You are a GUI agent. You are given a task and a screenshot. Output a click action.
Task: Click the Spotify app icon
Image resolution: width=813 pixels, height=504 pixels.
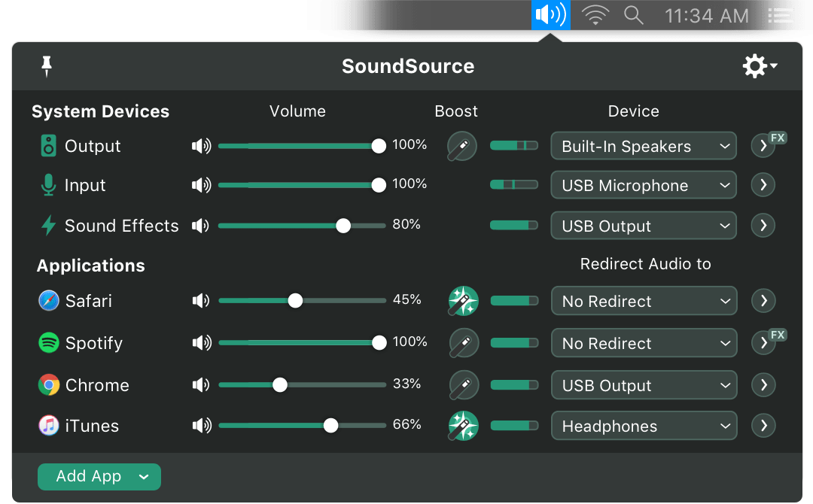[49, 343]
